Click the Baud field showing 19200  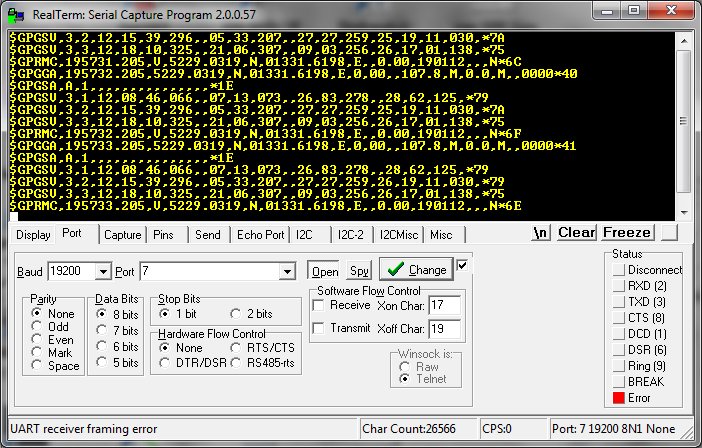tap(72, 271)
